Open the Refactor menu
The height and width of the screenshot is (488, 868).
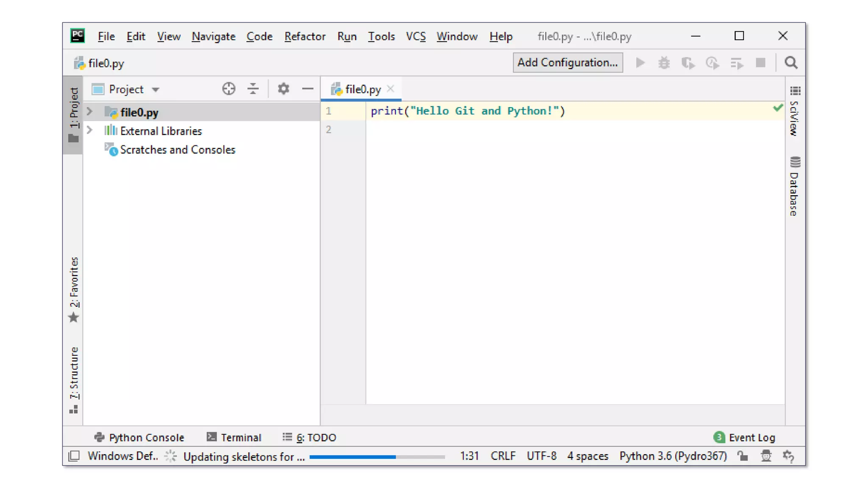pyautogui.click(x=304, y=36)
